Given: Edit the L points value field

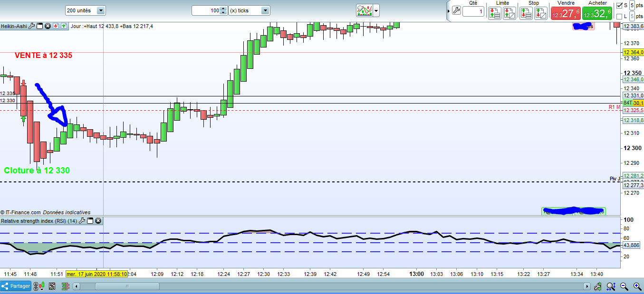Looking at the screenshot, I should tap(632, 17).
